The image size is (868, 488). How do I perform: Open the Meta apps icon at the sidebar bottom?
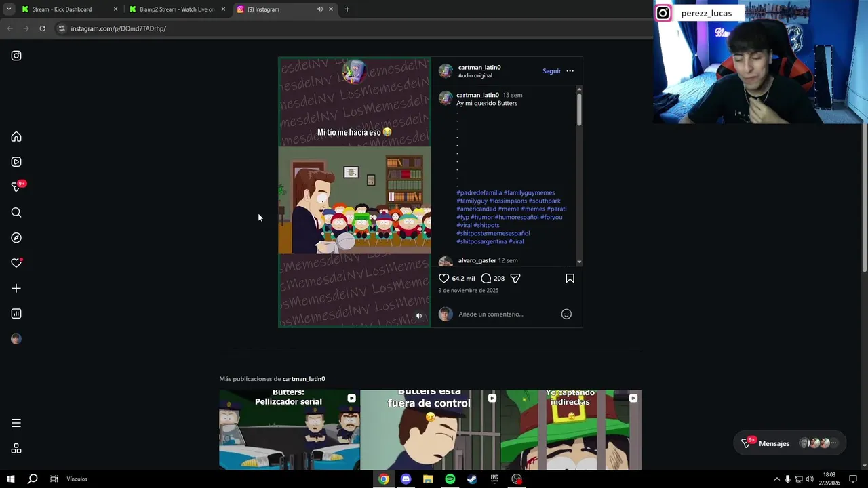tap(16, 449)
